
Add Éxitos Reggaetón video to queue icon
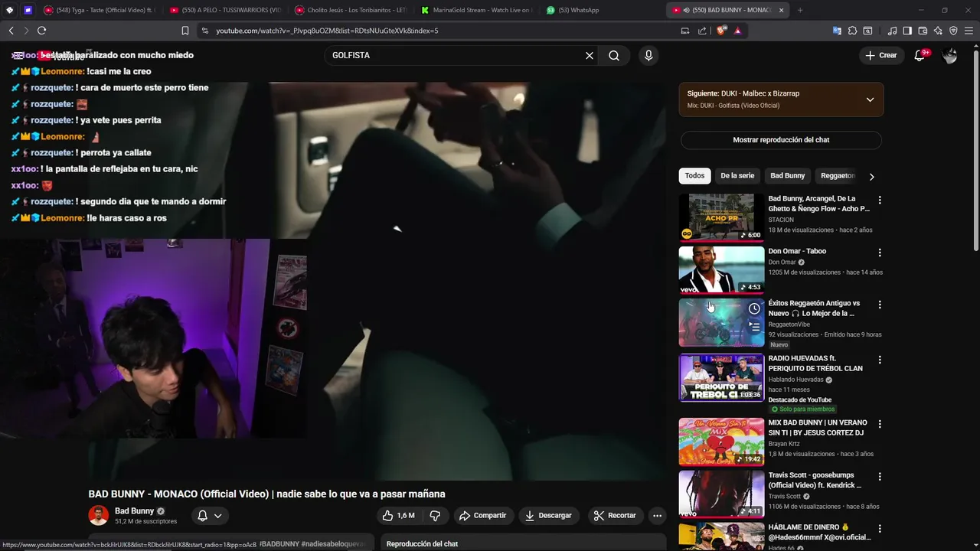754,327
